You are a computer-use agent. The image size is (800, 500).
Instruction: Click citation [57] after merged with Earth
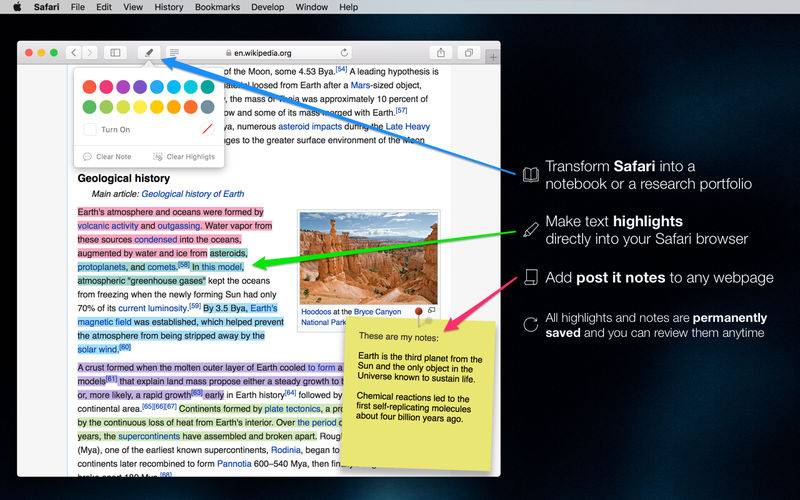click(x=402, y=110)
